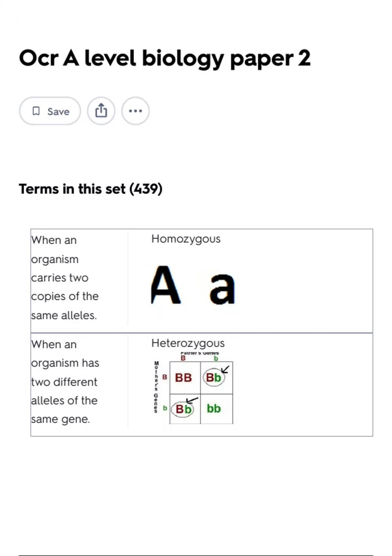Open the three-dot more options menu
392x556 pixels.
[x=135, y=111]
